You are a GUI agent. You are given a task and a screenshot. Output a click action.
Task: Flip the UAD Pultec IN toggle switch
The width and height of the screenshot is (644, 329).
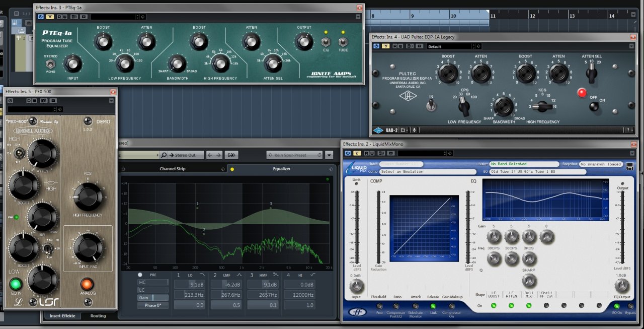[x=431, y=105]
